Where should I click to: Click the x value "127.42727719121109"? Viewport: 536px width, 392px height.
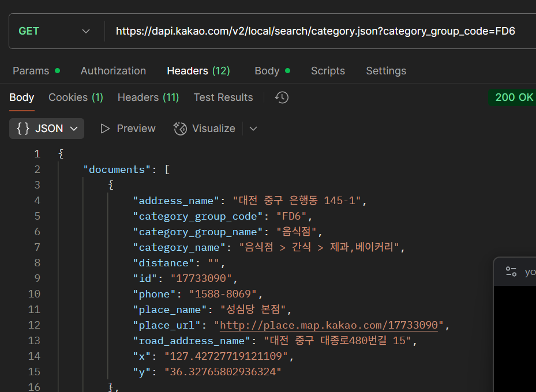click(226, 356)
